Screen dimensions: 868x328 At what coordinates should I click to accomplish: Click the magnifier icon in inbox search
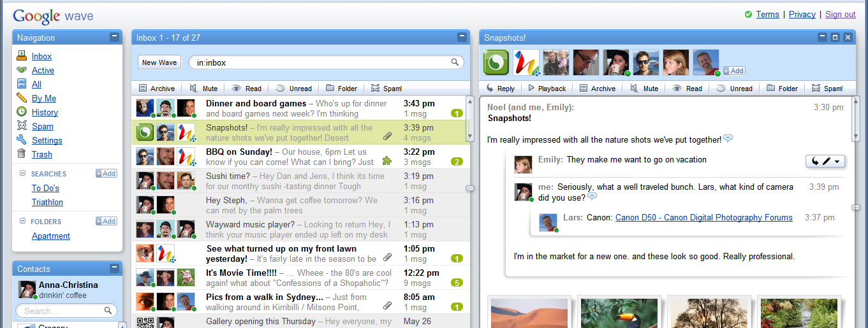coord(455,62)
